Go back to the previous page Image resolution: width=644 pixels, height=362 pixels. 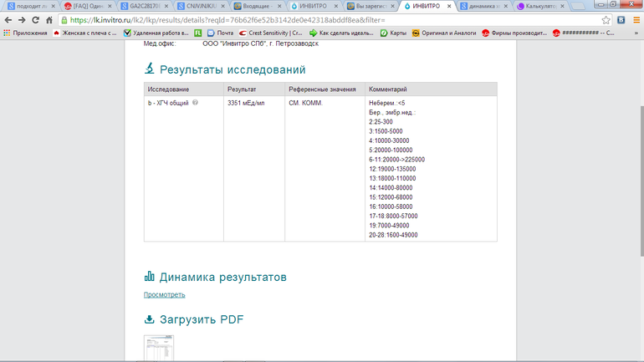(x=8, y=20)
